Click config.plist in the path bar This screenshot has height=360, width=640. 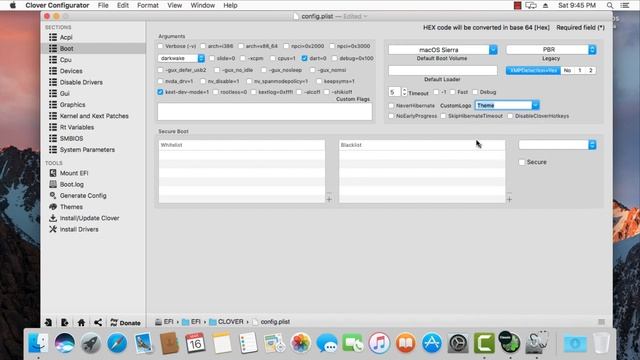pos(271,322)
